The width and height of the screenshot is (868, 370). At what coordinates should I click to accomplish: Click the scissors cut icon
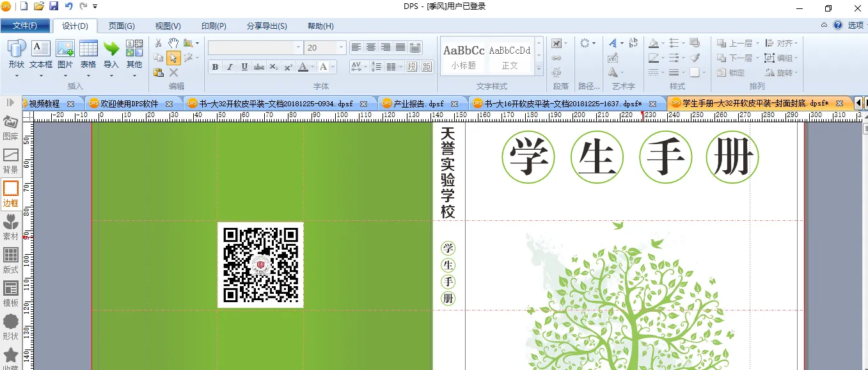[159, 43]
